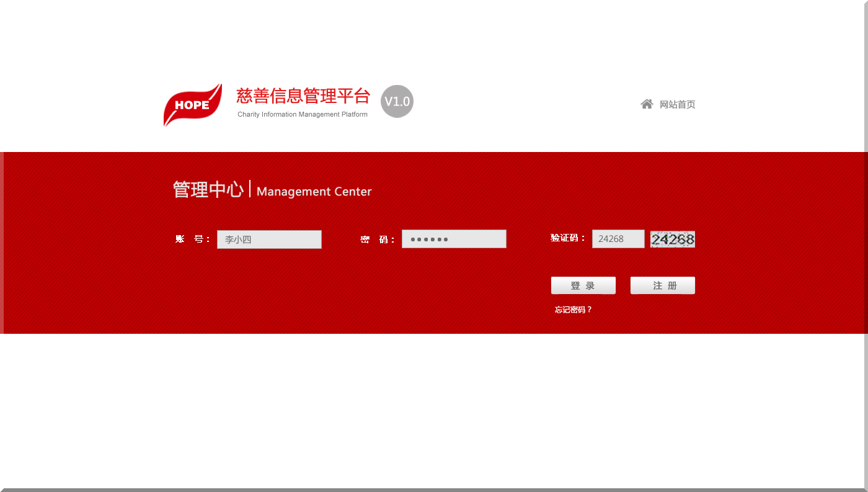Click the 验证码 captcha label
Viewport: 868px width, 492px height.
[567, 238]
